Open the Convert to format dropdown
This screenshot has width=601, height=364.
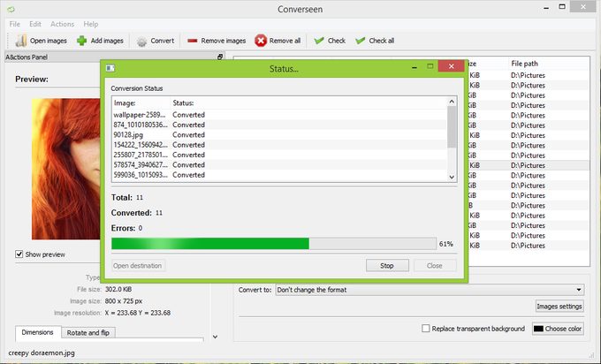click(x=430, y=290)
